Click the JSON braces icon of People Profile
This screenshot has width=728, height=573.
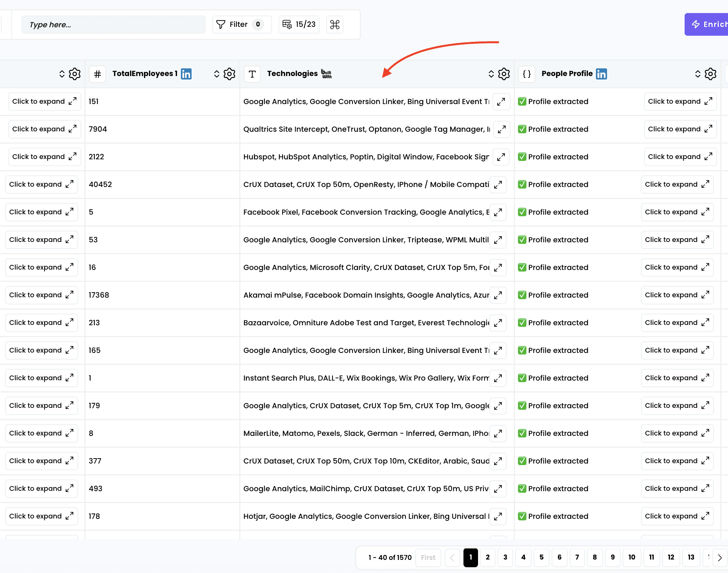tap(527, 74)
